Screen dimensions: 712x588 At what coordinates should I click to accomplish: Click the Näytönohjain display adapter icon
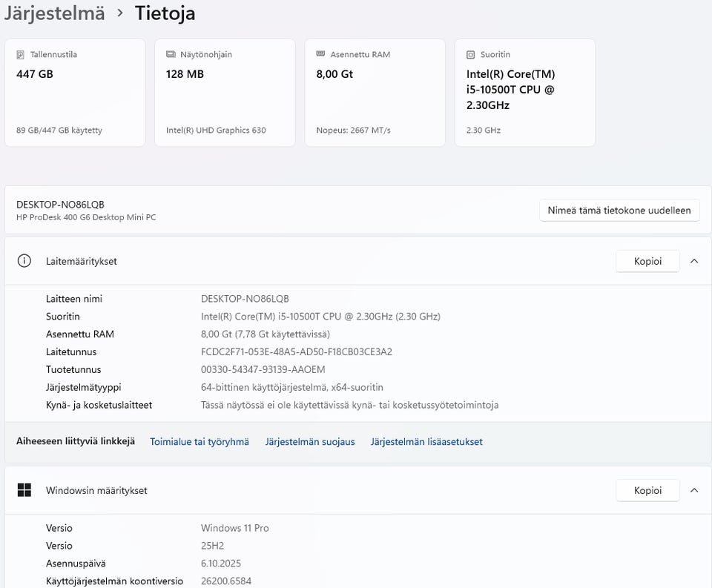click(171, 55)
